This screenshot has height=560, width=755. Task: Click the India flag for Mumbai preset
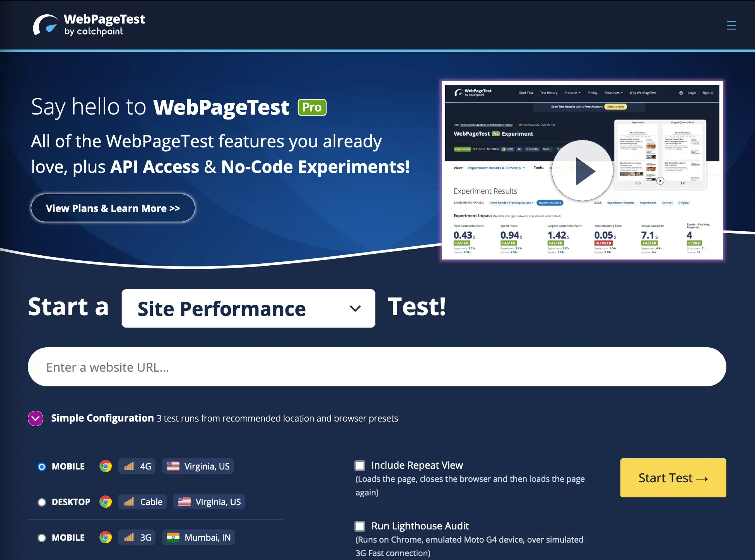173,538
